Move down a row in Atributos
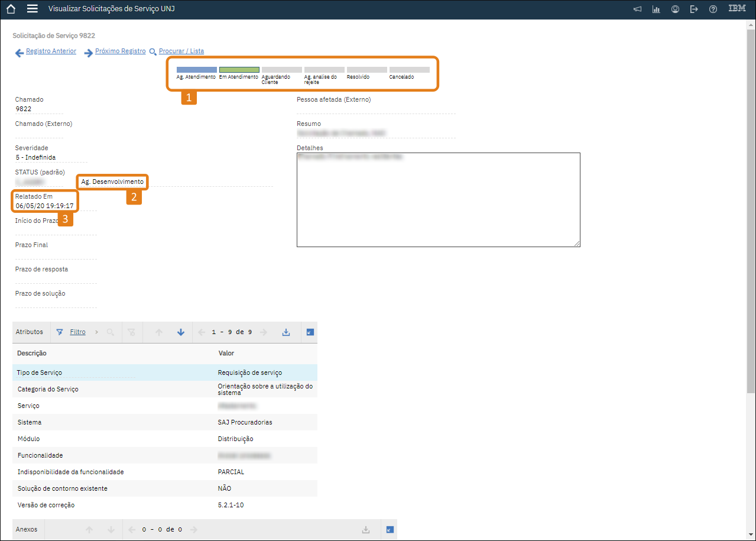 (181, 332)
